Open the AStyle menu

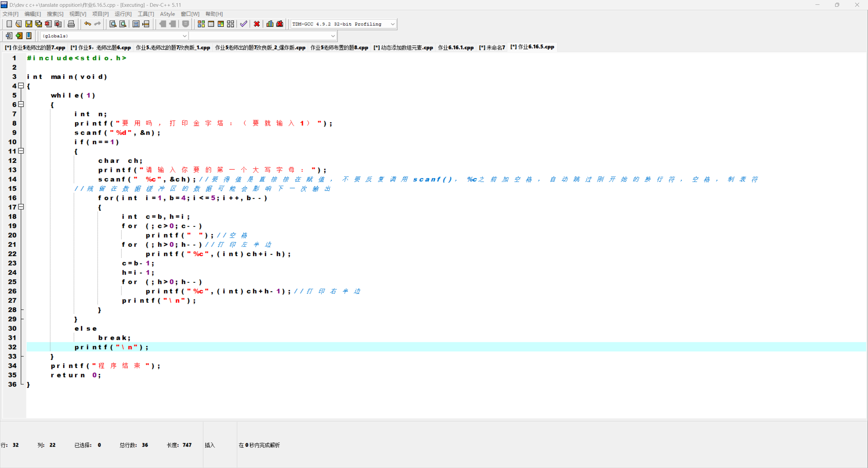click(x=167, y=14)
